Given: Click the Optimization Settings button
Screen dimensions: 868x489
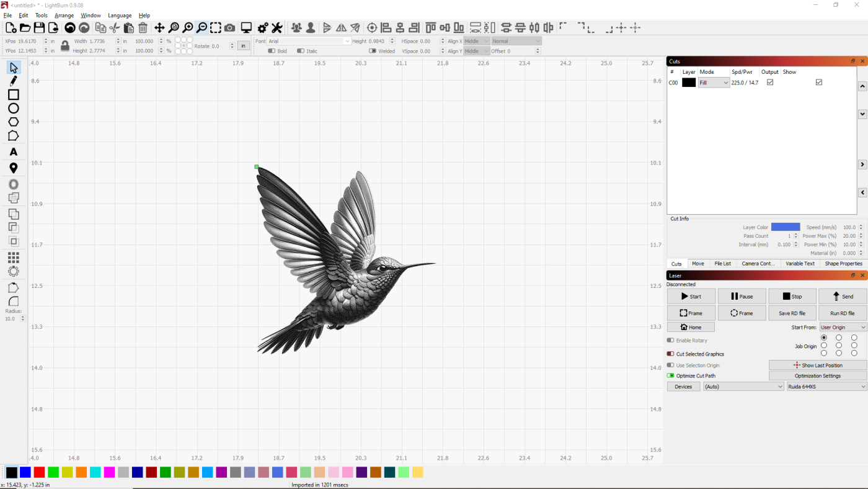Looking at the screenshot, I should (817, 376).
